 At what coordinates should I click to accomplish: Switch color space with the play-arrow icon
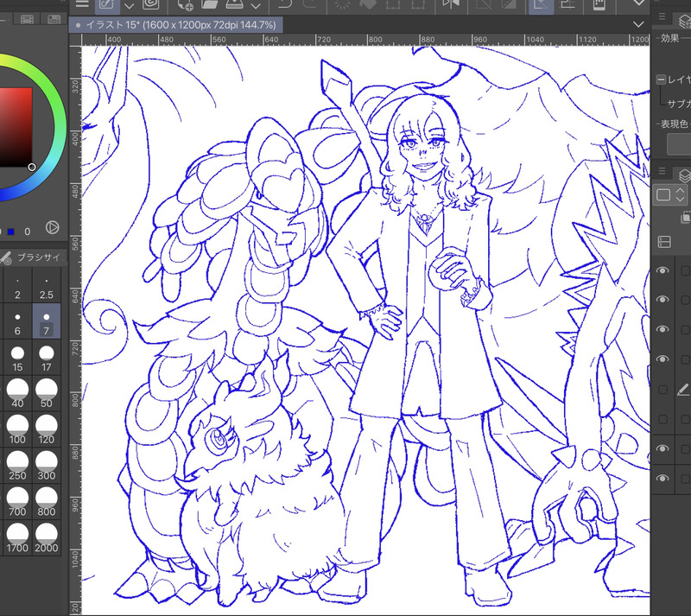click(x=53, y=227)
